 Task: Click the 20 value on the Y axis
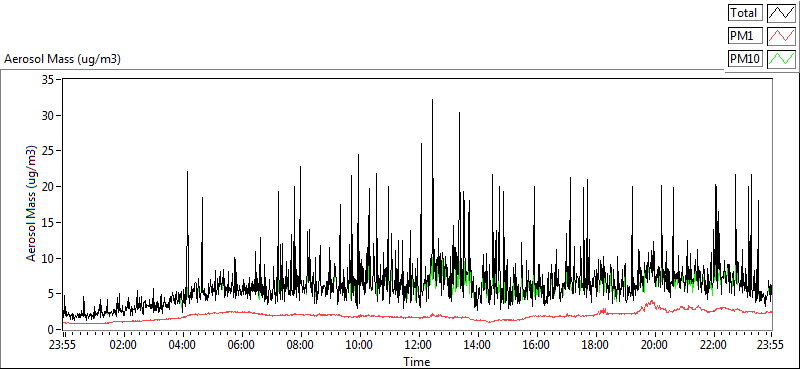49,187
